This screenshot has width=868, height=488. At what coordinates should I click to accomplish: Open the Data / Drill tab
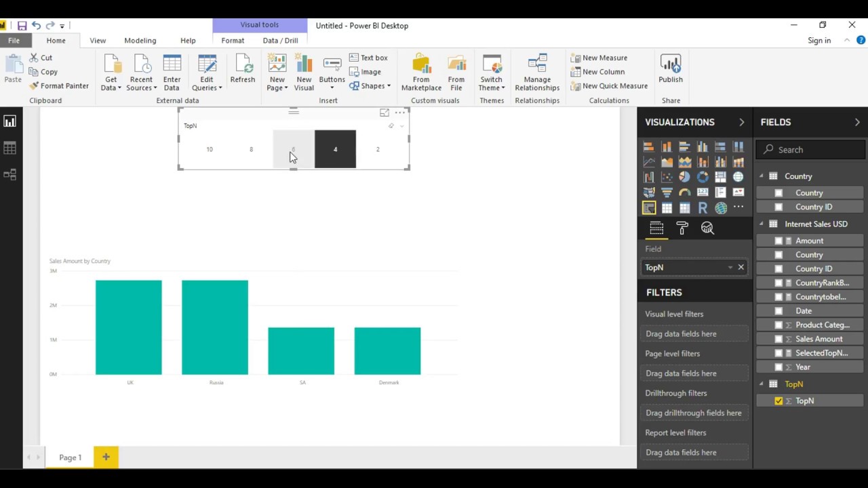[280, 41]
